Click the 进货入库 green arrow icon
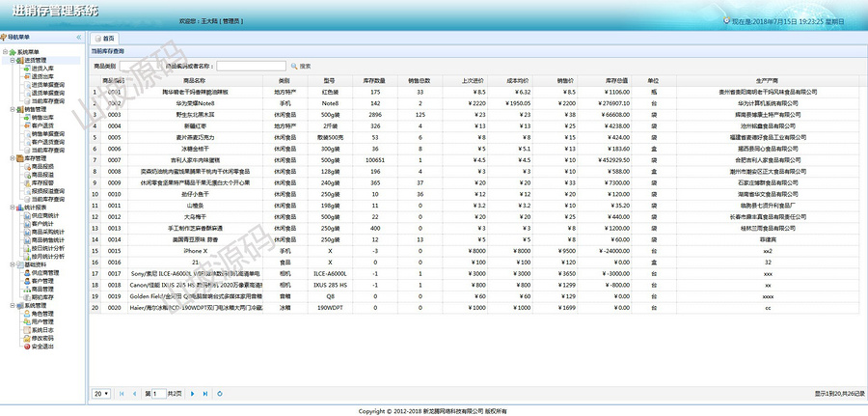Viewport: 868px width, 416px height. pos(27,69)
